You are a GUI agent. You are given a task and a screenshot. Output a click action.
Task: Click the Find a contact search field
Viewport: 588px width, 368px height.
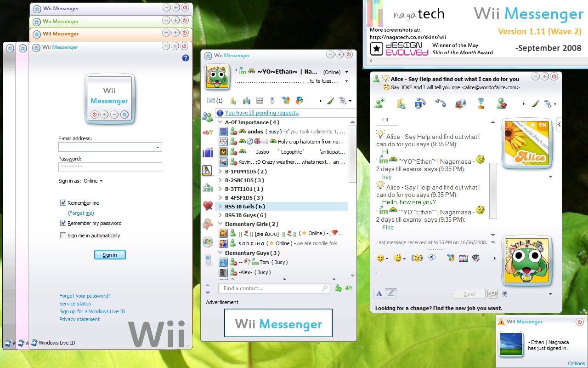tap(275, 288)
